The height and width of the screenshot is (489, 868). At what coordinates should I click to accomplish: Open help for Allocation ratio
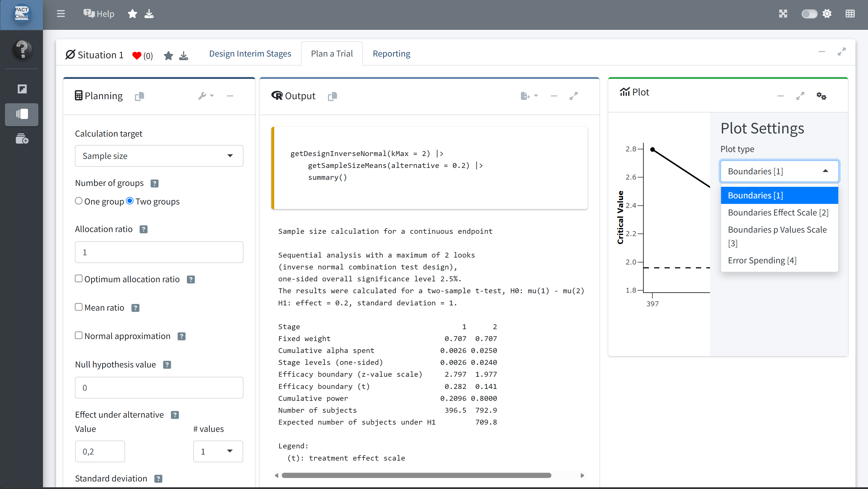[144, 230]
